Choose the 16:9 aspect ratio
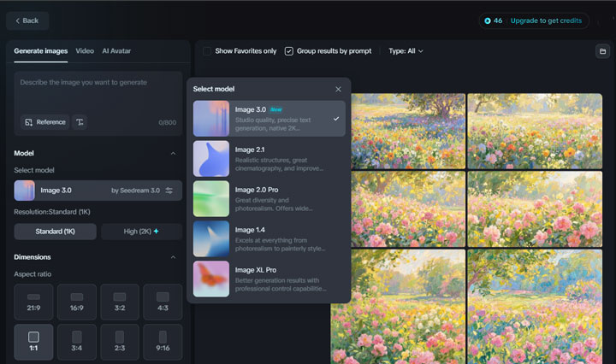Screen dimensions: 616x364 [77, 302]
